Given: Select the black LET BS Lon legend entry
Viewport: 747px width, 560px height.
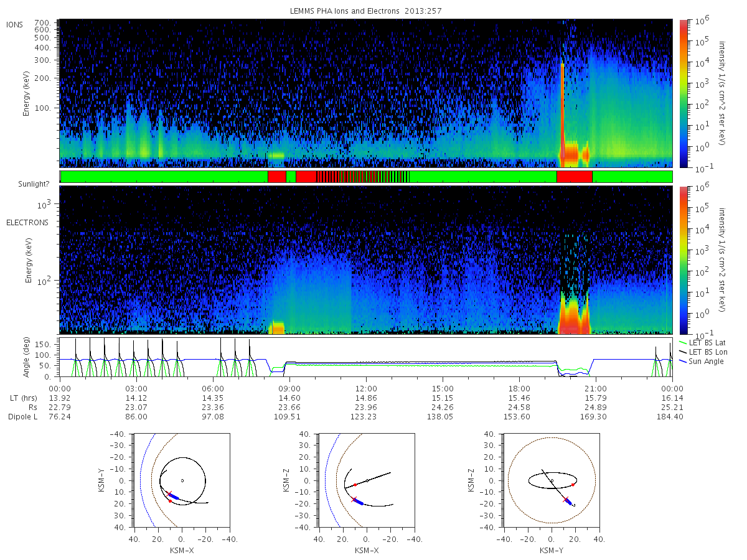Looking at the screenshot, I should pyautogui.click(x=702, y=352).
